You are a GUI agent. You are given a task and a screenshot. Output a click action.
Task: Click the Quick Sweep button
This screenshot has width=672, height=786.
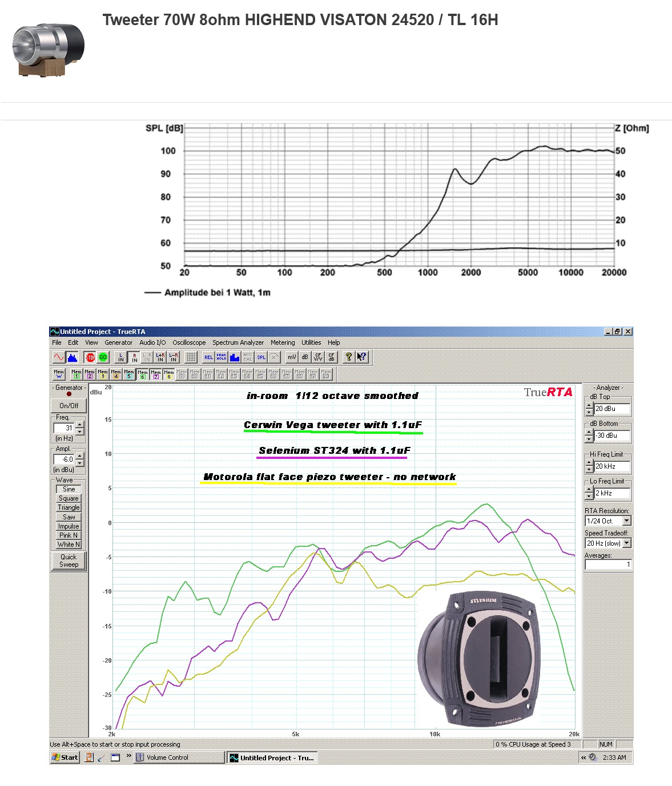pos(69,561)
